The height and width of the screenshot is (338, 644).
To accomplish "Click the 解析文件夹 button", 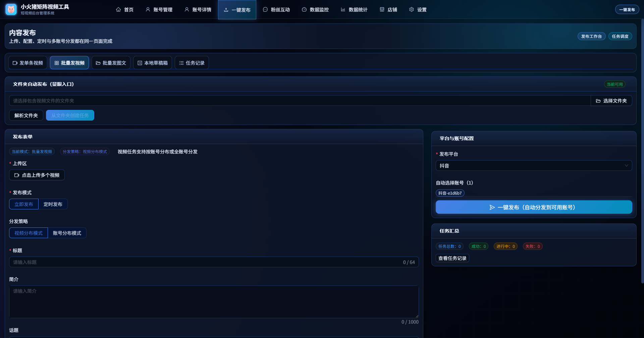I will coord(26,116).
